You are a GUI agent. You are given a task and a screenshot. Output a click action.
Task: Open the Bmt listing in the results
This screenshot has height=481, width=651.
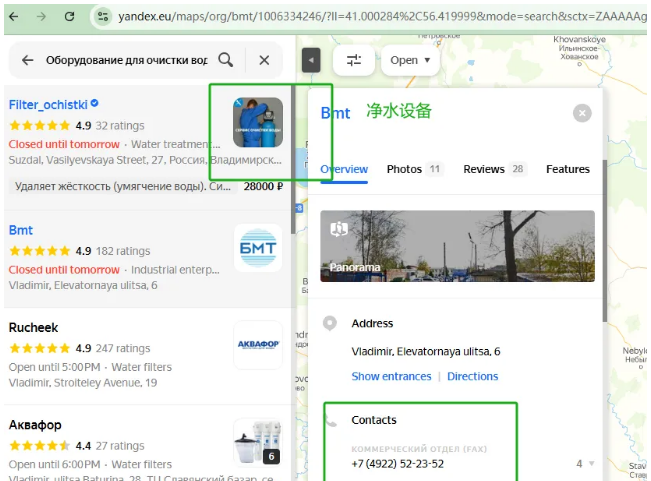pos(21,230)
